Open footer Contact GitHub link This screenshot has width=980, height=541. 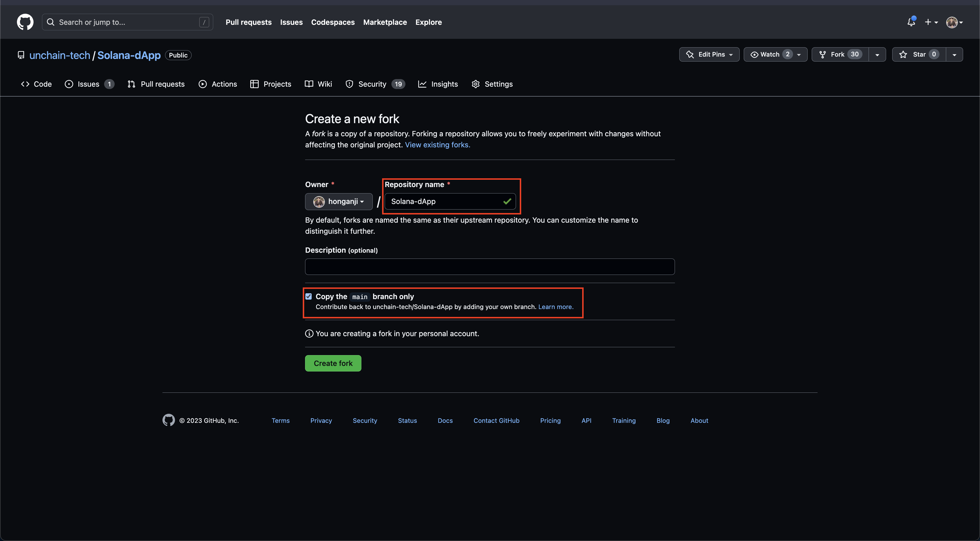496,420
